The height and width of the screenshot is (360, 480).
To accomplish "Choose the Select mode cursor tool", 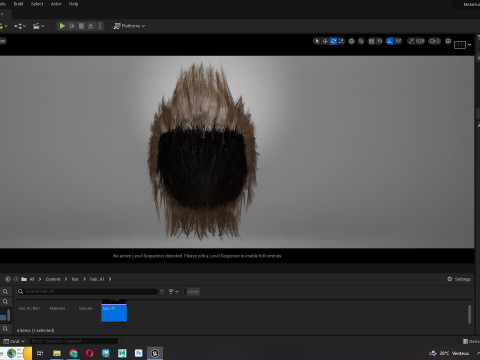I will point(317,41).
